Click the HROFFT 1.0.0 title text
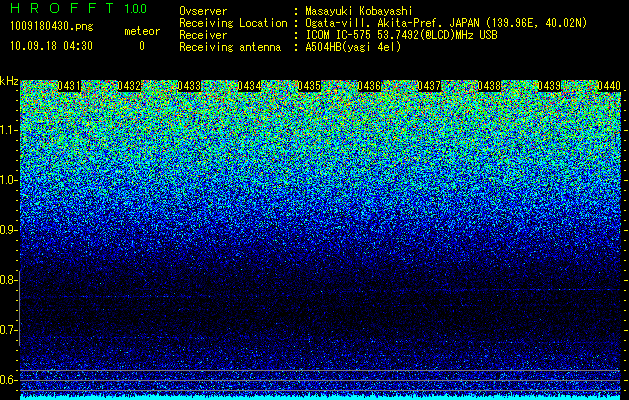 [x=79, y=8]
